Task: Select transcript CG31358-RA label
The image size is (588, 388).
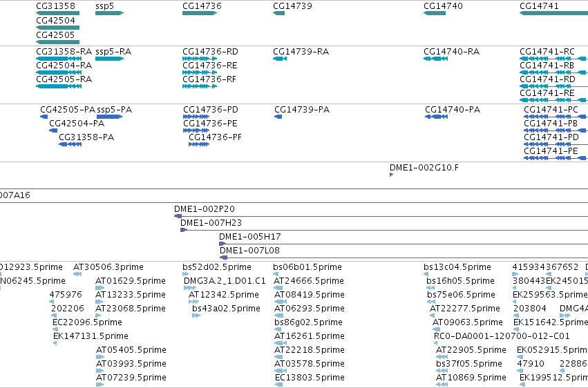Action: tap(64, 52)
